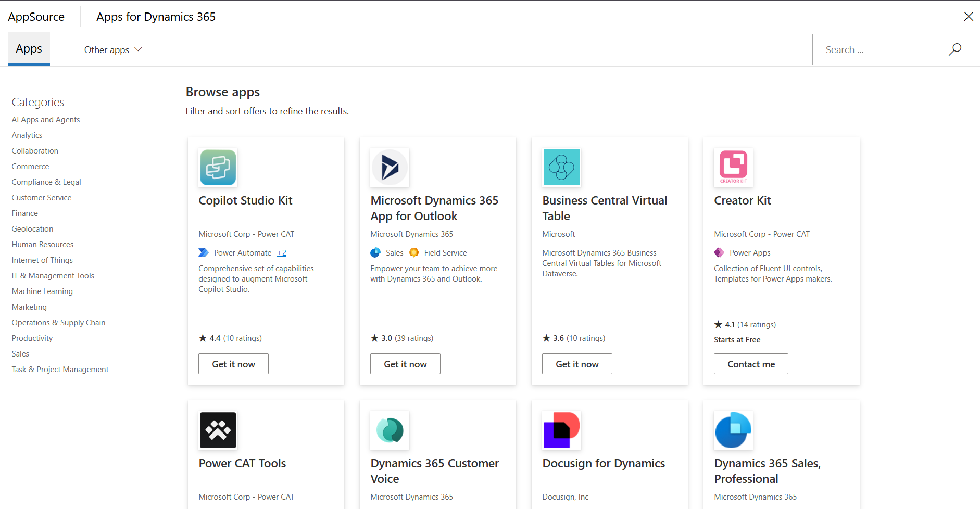
Task: Click the 'Docusign, Inc' publisher text
Action: pos(566,497)
